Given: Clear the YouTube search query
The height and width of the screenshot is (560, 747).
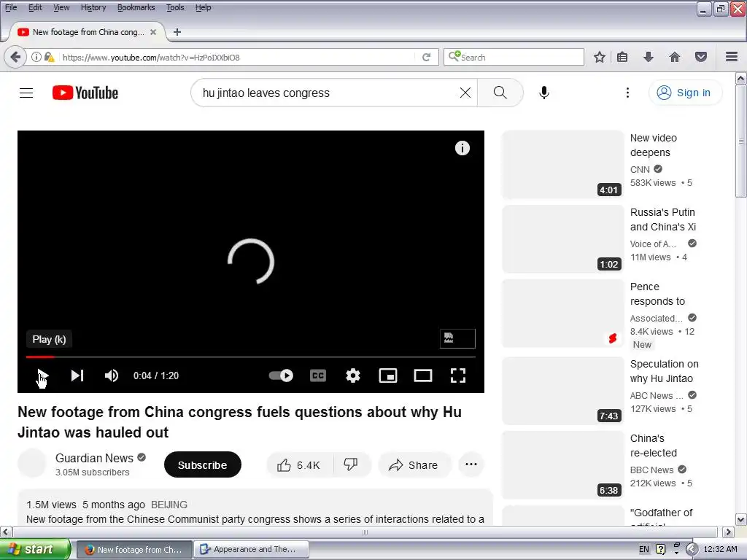Looking at the screenshot, I should click(465, 93).
